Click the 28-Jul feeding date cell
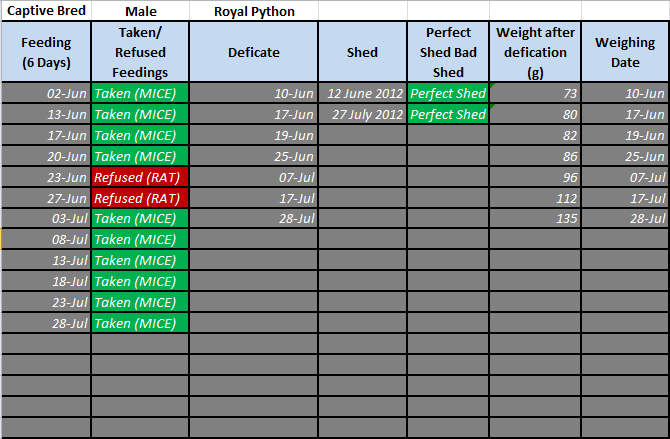Image resolution: width=670 pixels, height=439 pixels. click(46, 323)
